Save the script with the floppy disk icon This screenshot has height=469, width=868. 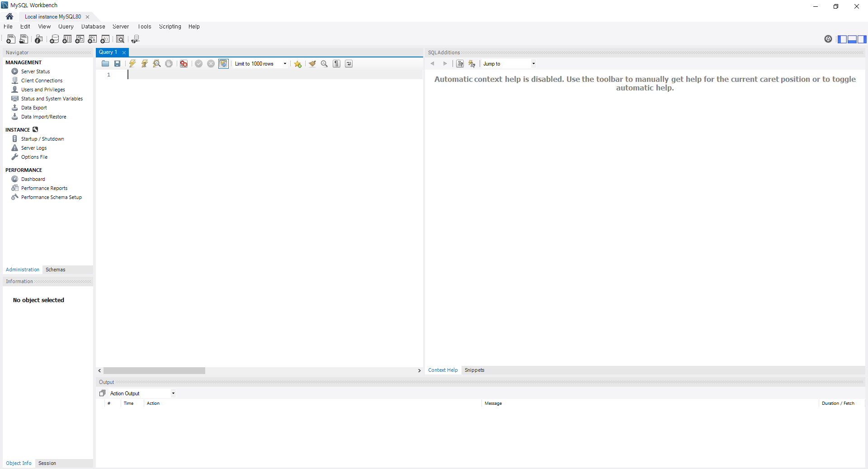tap(118, 64)
